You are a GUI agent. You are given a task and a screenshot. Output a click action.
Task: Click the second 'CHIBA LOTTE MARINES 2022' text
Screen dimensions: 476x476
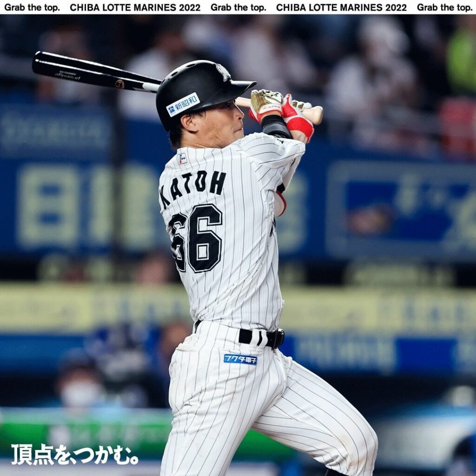341,7
